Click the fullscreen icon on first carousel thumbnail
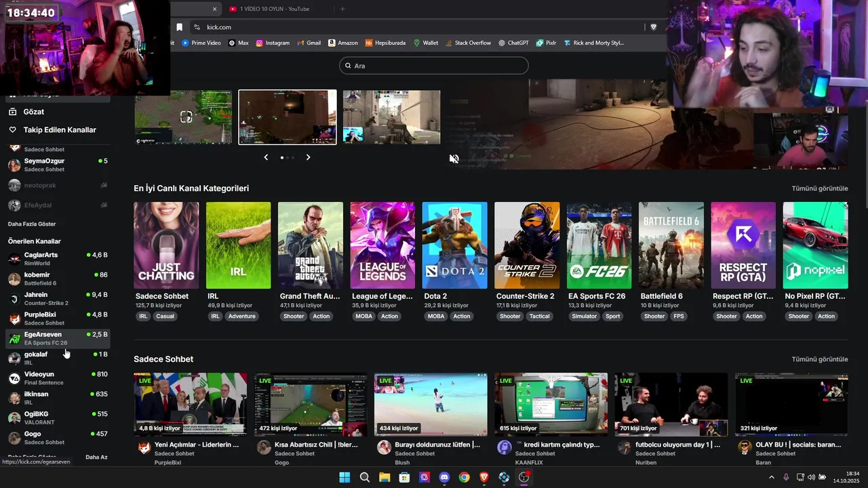The width and height of the screenshot is (868, 488). (186, 117)
